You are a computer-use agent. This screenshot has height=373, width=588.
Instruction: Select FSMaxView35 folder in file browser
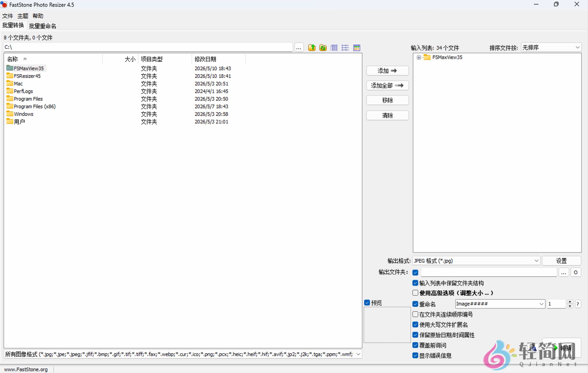(29, 68)
